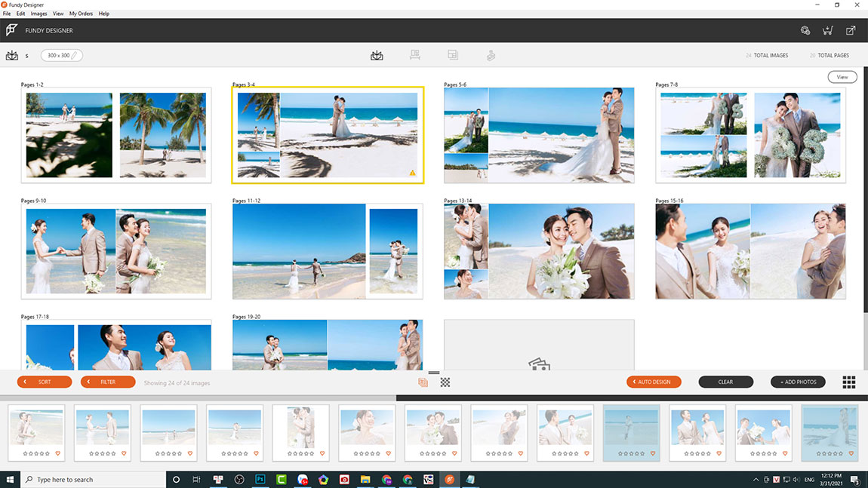
Task: Open the settings icon beside the cart
Action: (805, 30)
